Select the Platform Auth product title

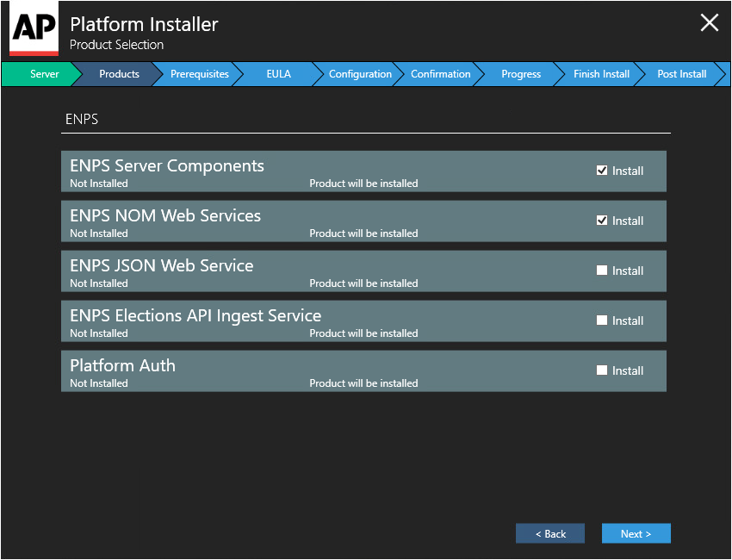(123, 365)
